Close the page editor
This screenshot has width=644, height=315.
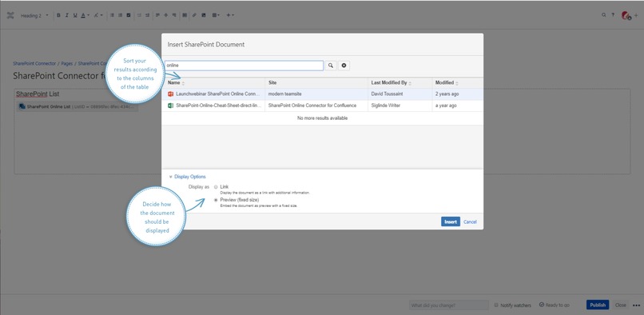tap(621, 305)
